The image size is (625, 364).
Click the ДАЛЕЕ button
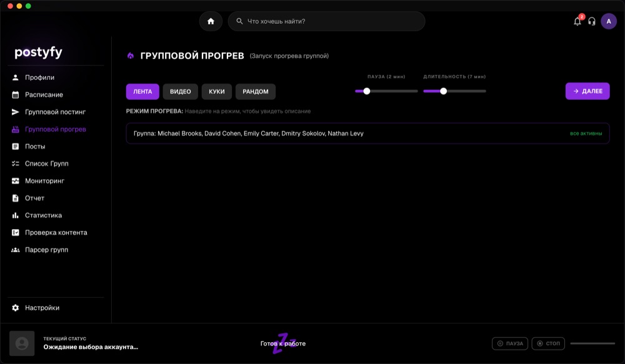tap(587, 91)
